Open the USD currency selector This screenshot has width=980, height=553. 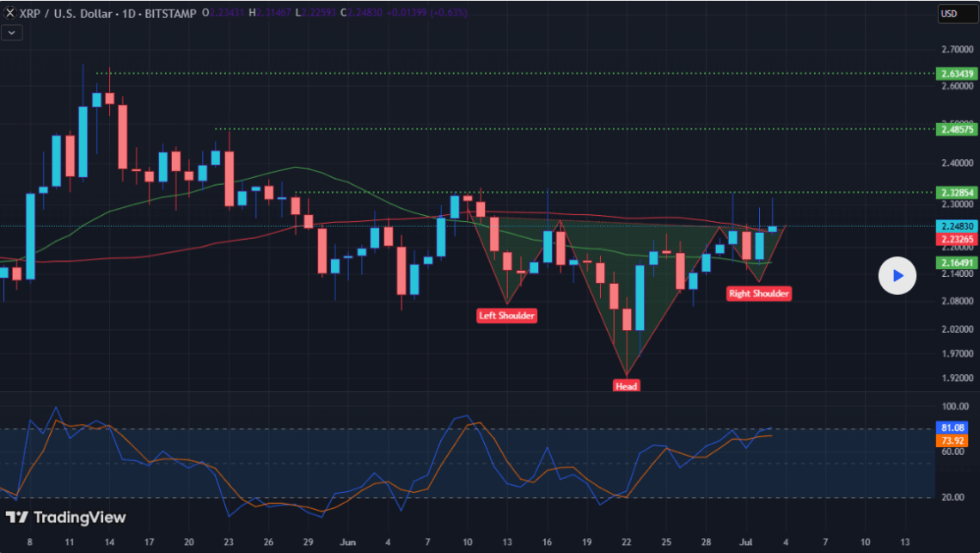[x=957, y=14]
